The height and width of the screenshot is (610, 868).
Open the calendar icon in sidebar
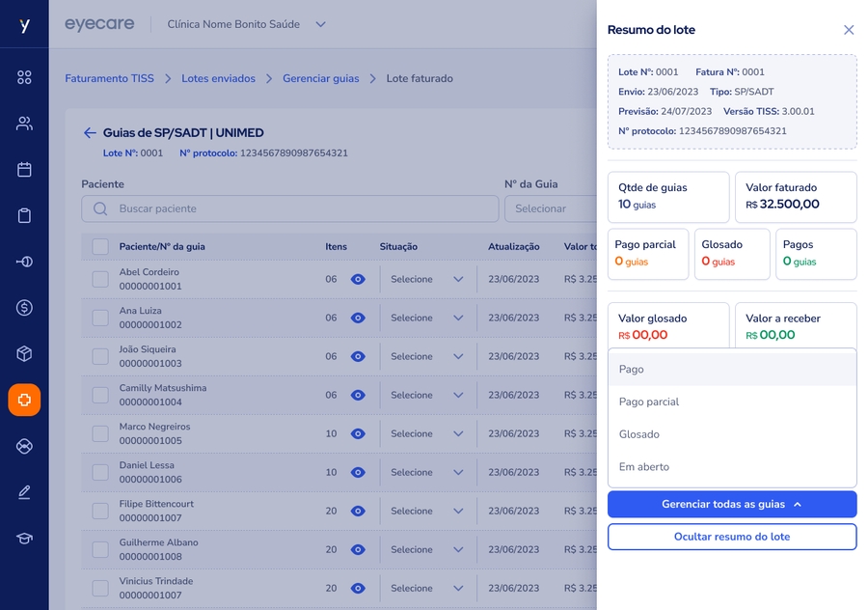pyautogui.click(x=24, y=170)
